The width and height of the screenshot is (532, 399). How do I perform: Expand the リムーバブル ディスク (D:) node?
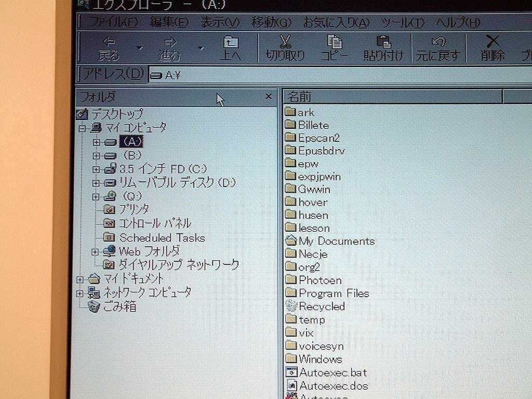[97, 183]
